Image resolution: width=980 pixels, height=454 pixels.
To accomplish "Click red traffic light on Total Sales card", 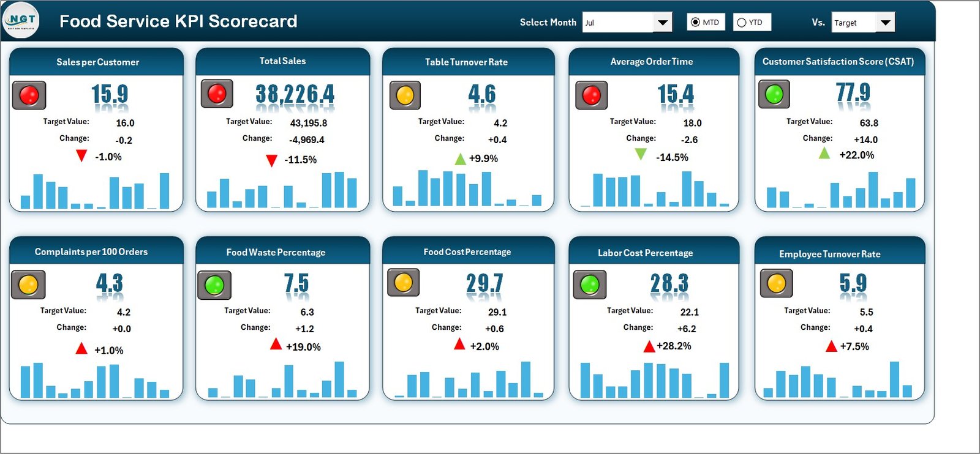I will [x=217, y=94].
